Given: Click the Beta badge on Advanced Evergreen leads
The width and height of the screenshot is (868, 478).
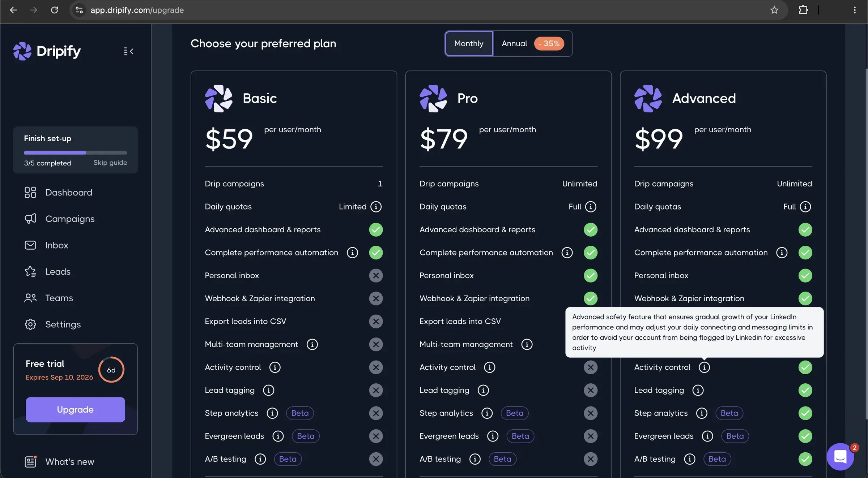Looking at the screenshot, I should [x=735, y=436].
